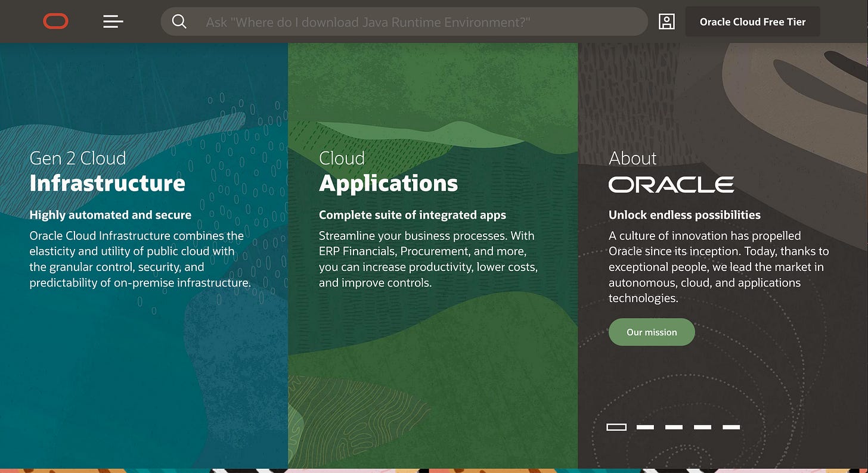The image size is (868, 473).
Task: Click the red Oracle logo icon
Action: (x=55, y=21)
